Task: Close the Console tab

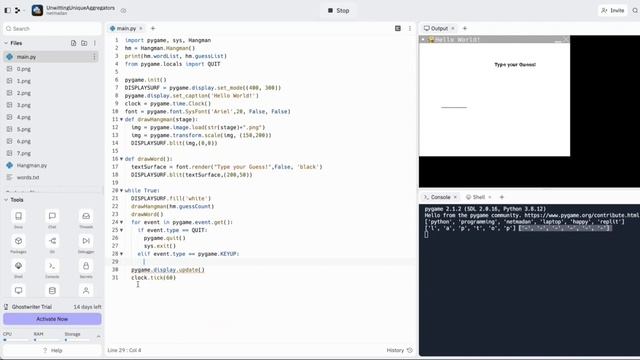Action: (455, 197)
